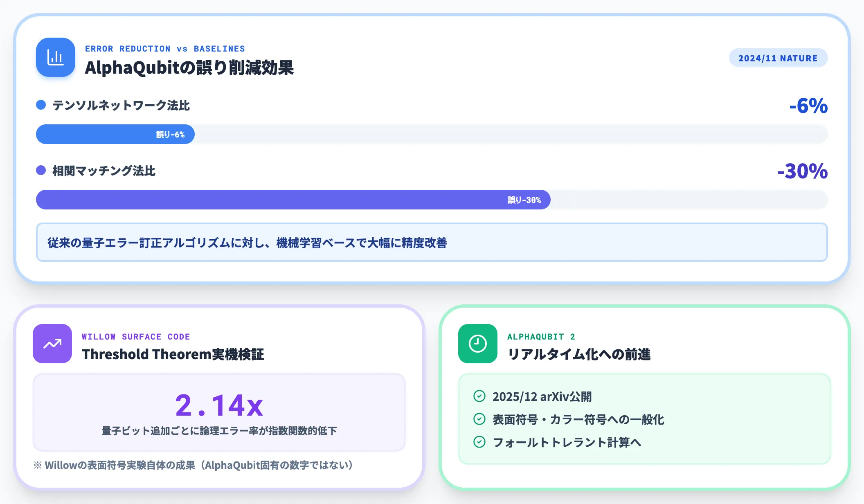The height and width of the screenshot is (504, 864).
Task: Click the check icon beside フォールトトレラント計算へ
Action: 479,442
